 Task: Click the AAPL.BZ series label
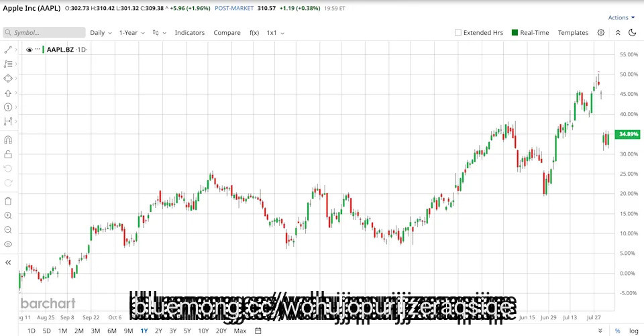tap(60, 49)
